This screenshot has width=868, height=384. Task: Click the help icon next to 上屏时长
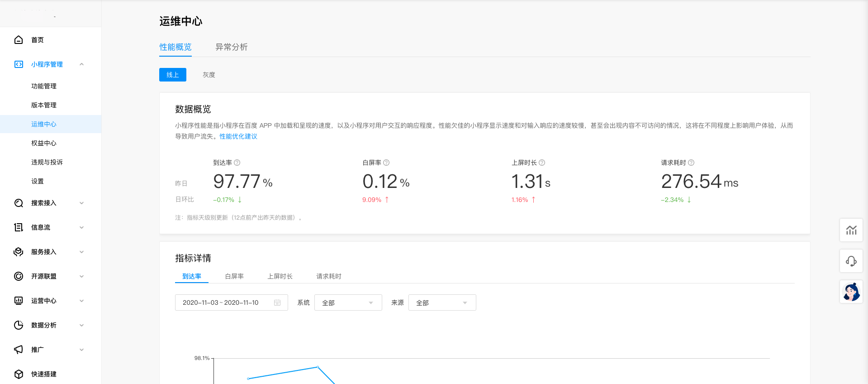pyautogui.click(x=542, y=163)
